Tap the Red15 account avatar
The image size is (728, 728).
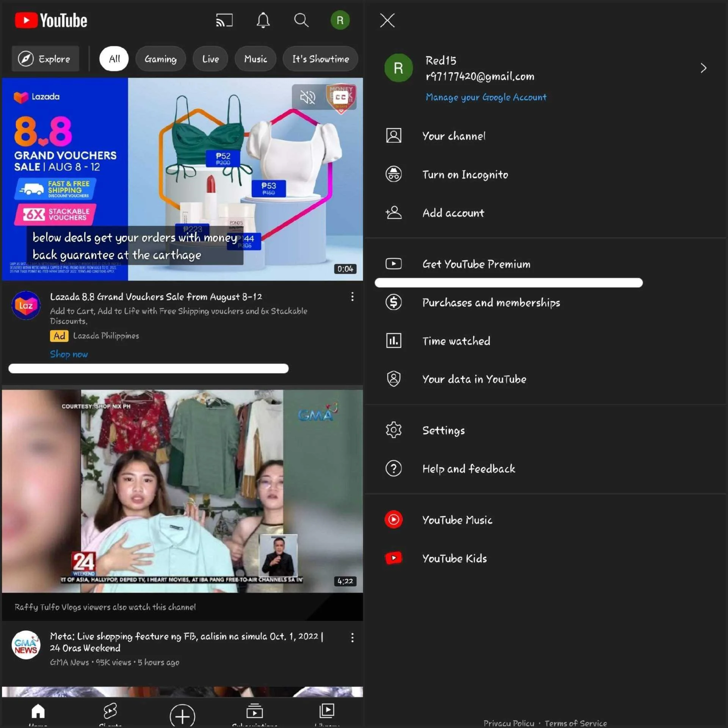399,68
